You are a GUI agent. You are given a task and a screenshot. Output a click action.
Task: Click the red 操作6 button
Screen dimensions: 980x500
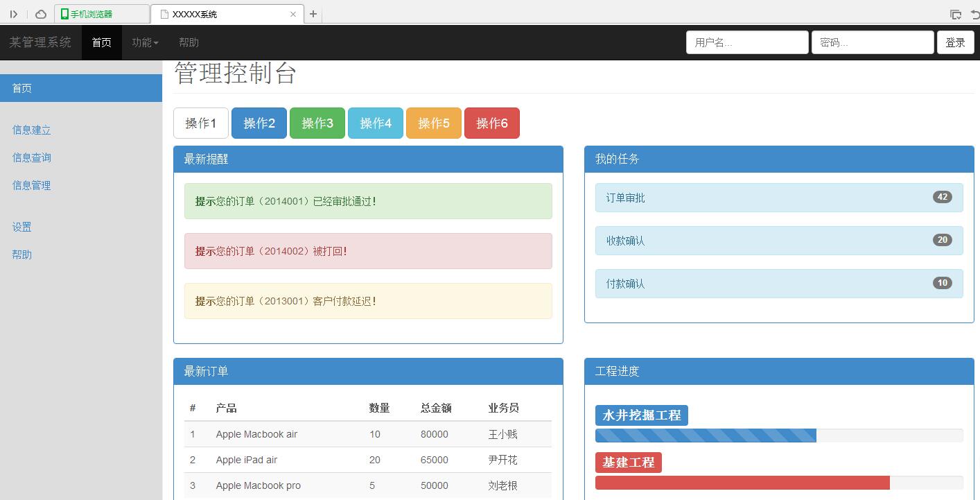492,123
